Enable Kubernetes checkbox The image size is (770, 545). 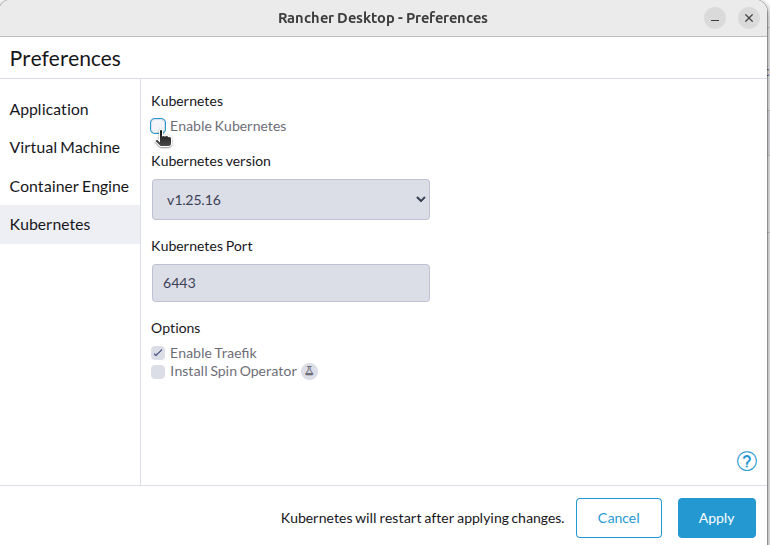pos(158,126)
